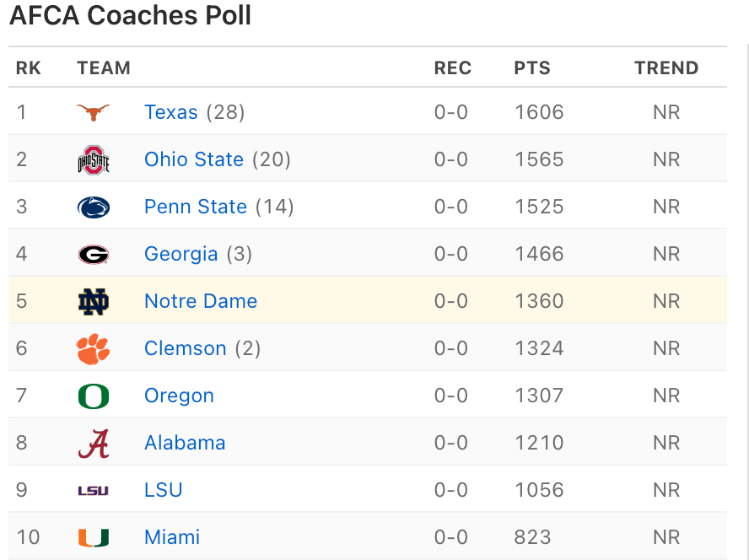This screenshot has height=560, width=749.
Task: Click the Oregon O logo
Action: (x=93, y=396)
